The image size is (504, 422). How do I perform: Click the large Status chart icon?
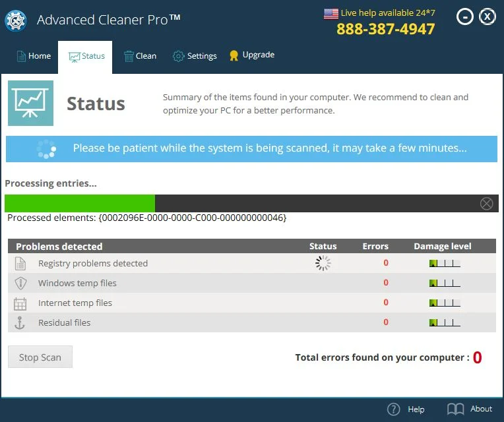[30, 103]
